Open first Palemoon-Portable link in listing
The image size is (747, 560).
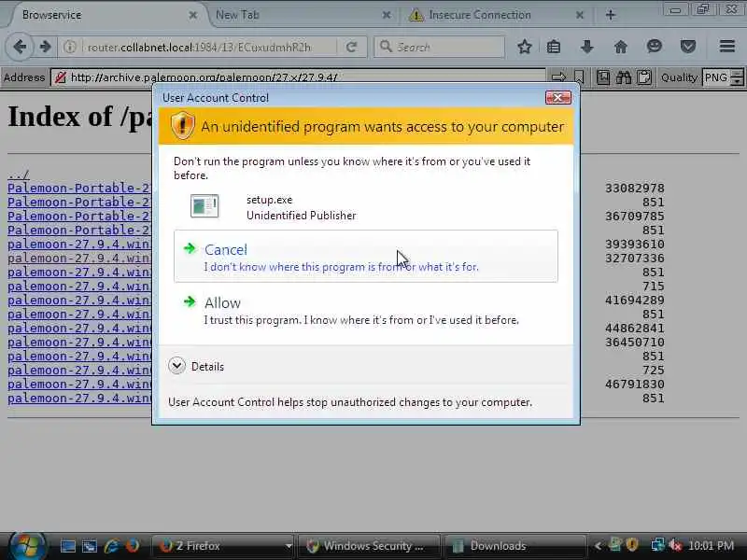(79, 189)
